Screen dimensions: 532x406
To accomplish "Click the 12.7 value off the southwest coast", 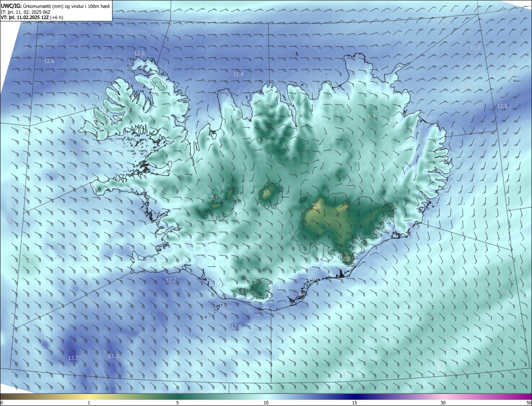I will coord(171,281).
